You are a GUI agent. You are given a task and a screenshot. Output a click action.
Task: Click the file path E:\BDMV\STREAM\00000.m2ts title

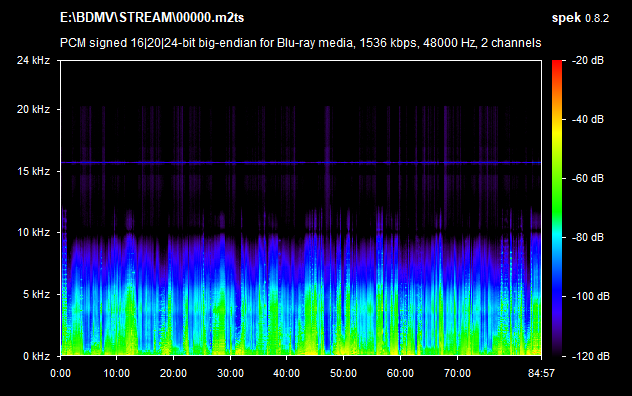pos(152,18)
